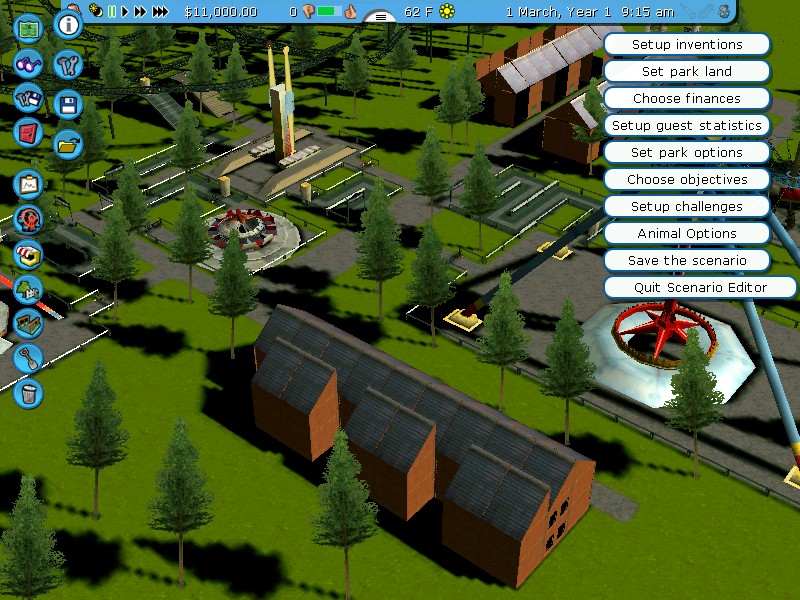Image resolution: width=800 pixels, height=600 pixels.
Task: Select the trash can delete tool
Action: (28, 394)
